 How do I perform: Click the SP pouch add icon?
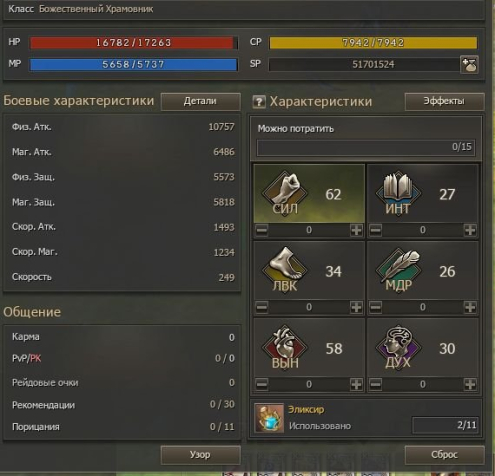click(x=469, y=64)
